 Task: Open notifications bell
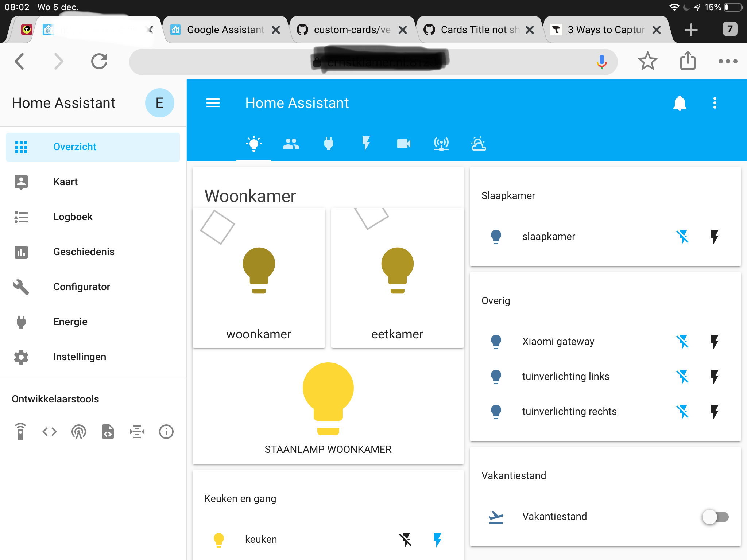(x=680, y=103)
